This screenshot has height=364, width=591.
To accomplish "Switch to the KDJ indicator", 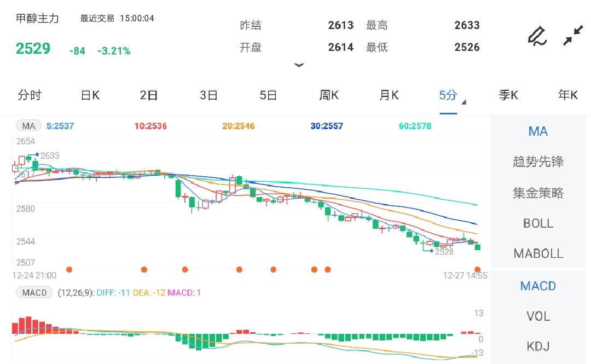I will click(x=538, y=346).
